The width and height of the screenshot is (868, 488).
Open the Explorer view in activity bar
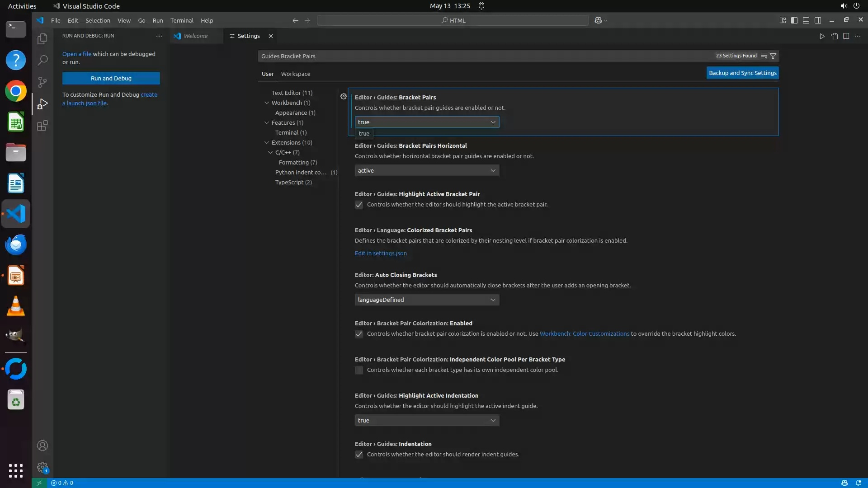pos(42,39)
